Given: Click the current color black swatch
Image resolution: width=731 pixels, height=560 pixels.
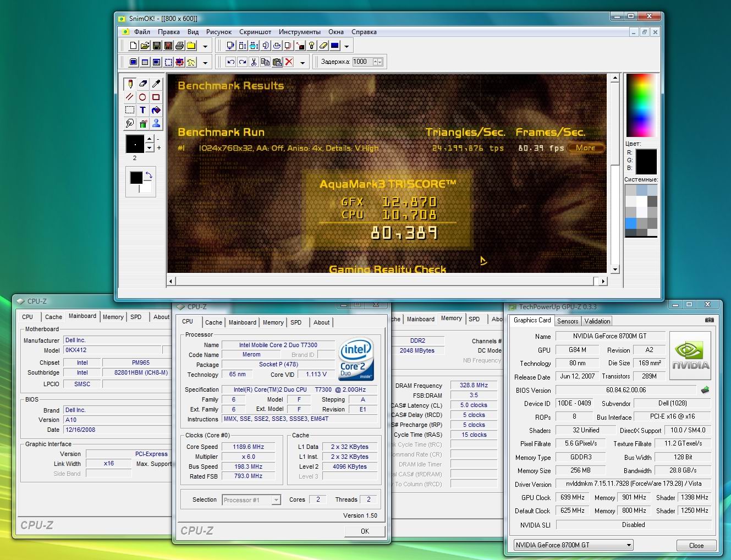Looking at the screenshot, I should (x=646, y=162).
